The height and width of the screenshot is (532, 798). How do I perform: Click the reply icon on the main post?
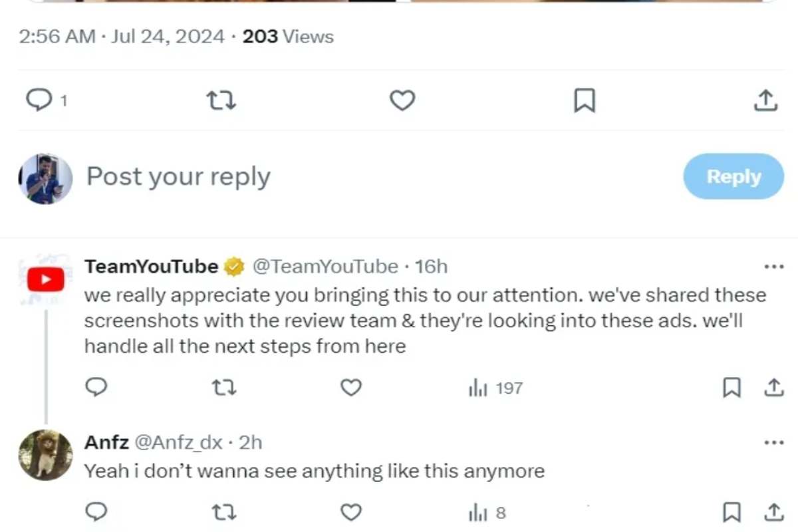tap(39, 100)
